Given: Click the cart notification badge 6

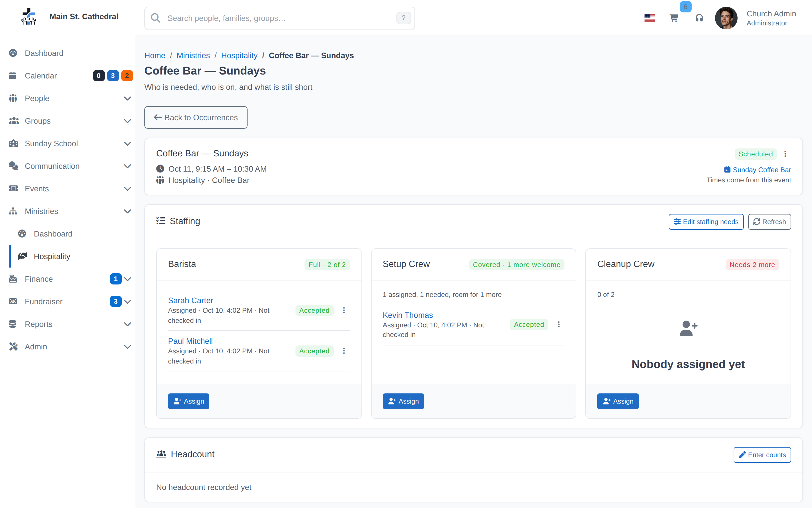Looking at the screenshot, I should pyautogui.click(x=685, y=7).
